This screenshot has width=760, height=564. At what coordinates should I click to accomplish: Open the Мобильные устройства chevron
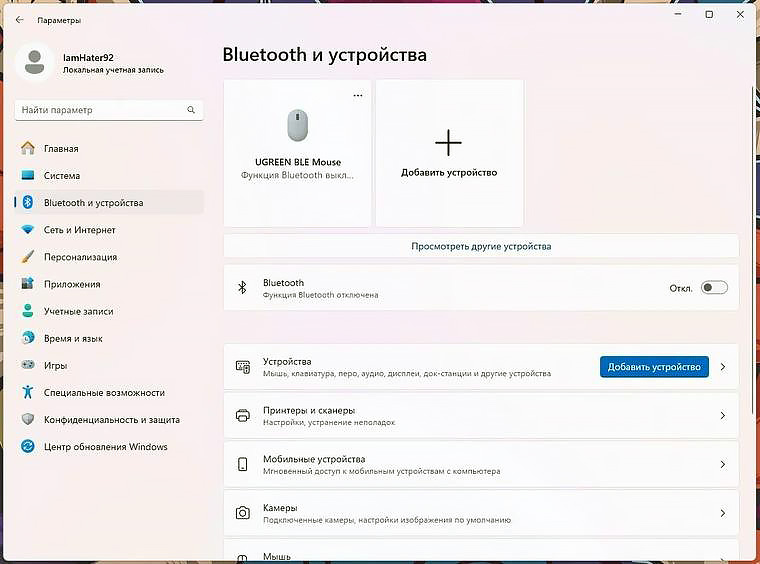[723, 464]
